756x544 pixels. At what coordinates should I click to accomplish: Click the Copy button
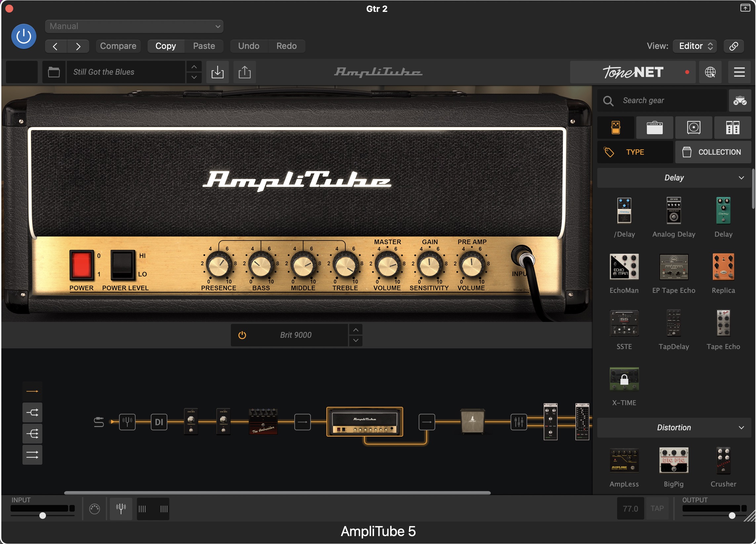[166, 46]
